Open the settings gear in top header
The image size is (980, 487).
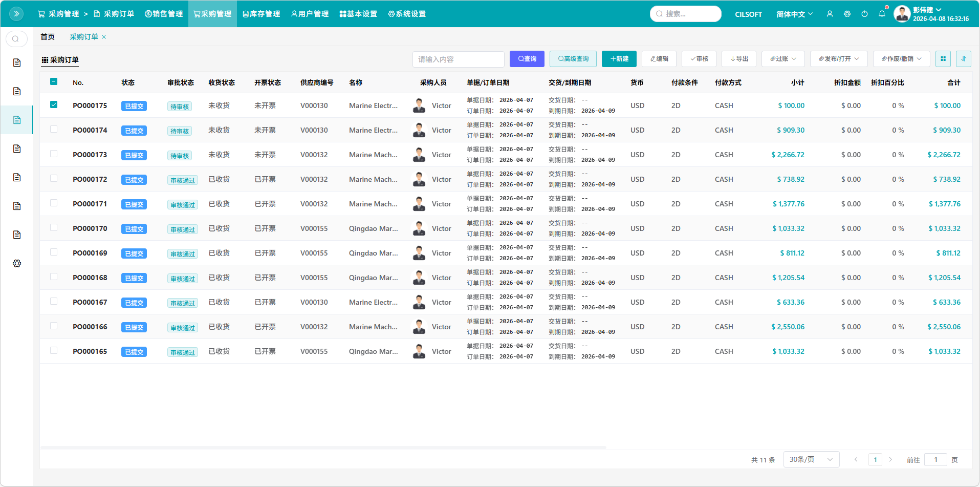coord(847,14)
